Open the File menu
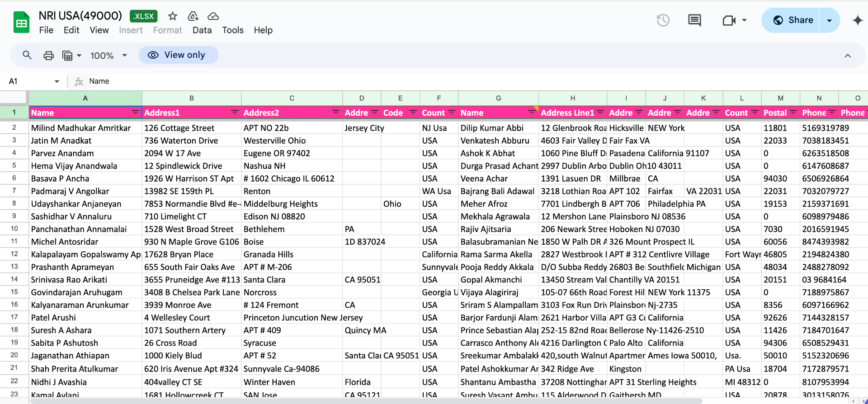 [x=46, y=30]
